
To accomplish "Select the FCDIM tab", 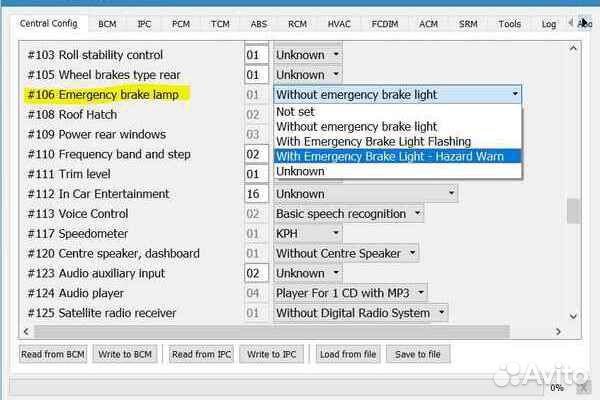I will click(384, 23).
